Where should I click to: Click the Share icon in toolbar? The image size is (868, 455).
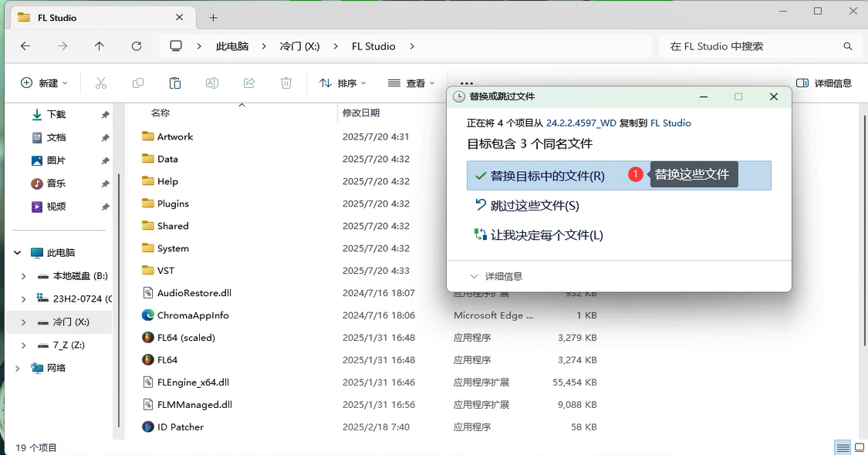(x=249, y=83)
